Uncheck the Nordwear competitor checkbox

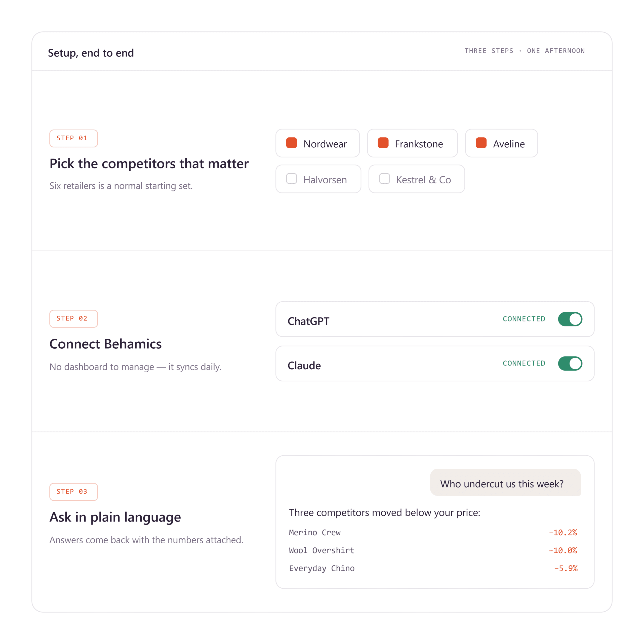[291, 143]
